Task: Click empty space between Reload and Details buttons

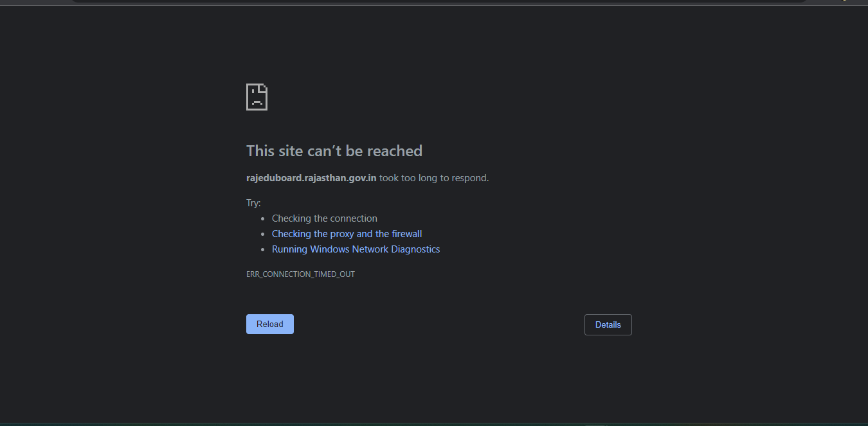Action: coord(437,324)
